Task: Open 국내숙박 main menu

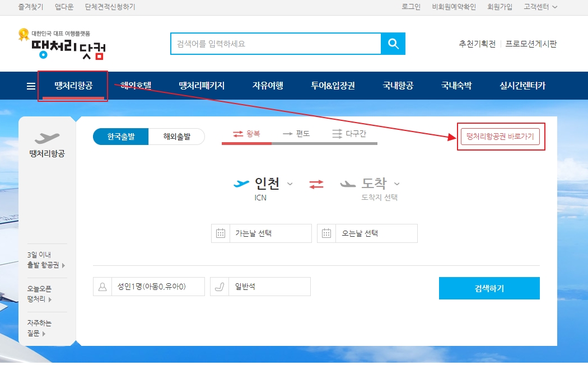Action: coord(456,86)
